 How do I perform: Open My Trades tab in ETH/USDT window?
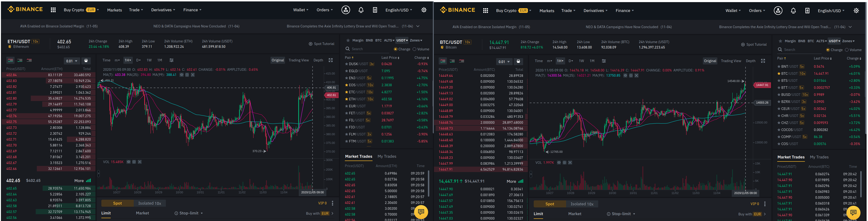click(387, 156)
